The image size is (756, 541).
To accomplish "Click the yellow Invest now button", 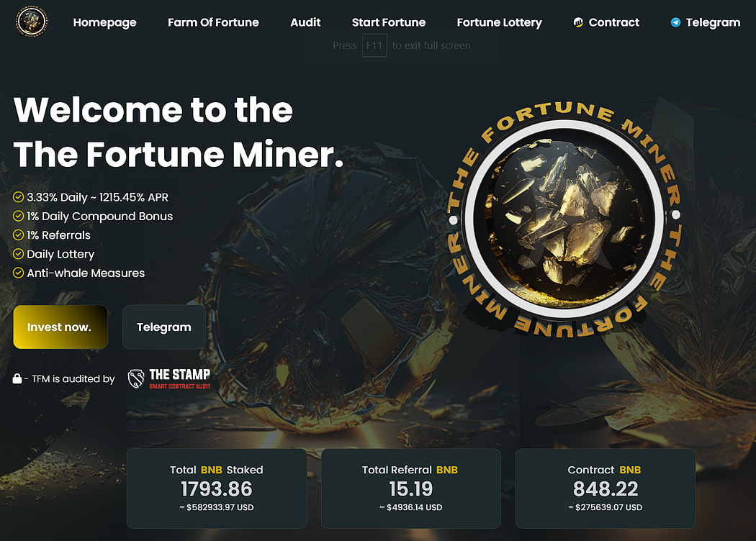I will [60, 327].
